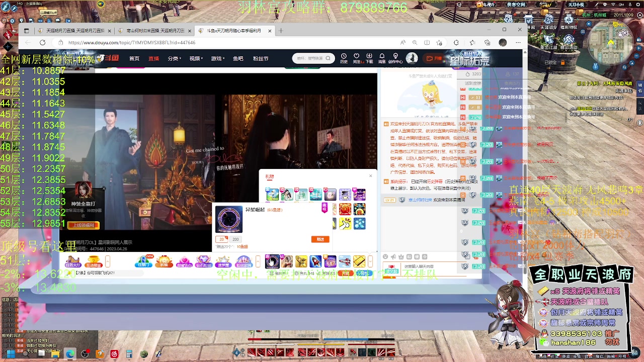The width and height of the screenshot is (644, 362).
Task: Expand the arrow before the gift bar
Action: click(258, 261)
